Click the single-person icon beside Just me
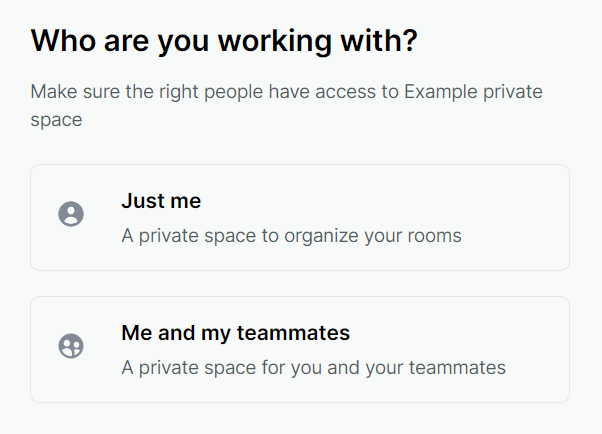The height and width of the screenshot is (434, 602). [x=71, y=214]
